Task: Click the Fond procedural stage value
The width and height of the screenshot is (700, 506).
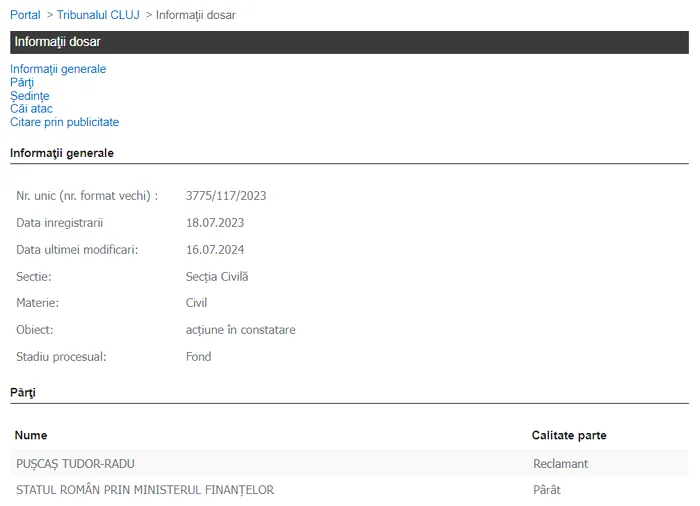Action: point(199,357)
